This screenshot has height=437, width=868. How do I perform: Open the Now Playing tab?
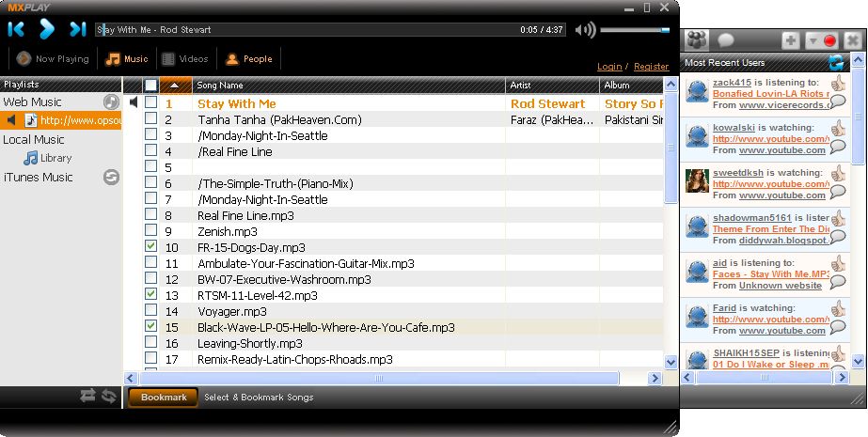53,58
